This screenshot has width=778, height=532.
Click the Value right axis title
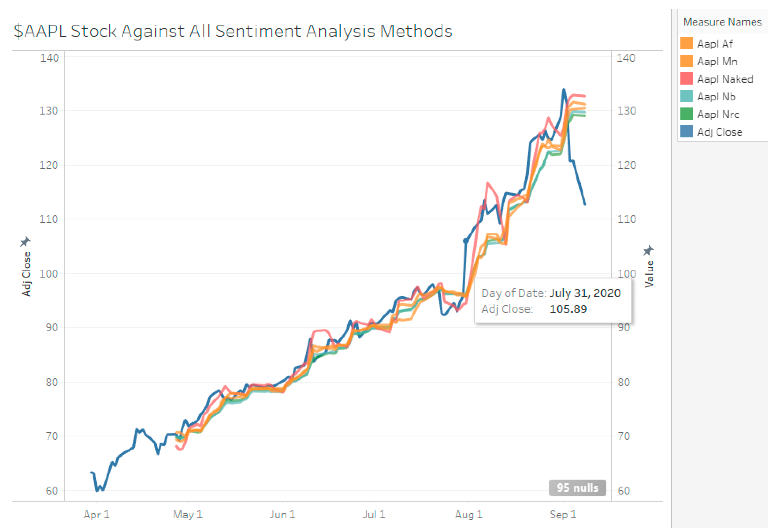[649, 274]
